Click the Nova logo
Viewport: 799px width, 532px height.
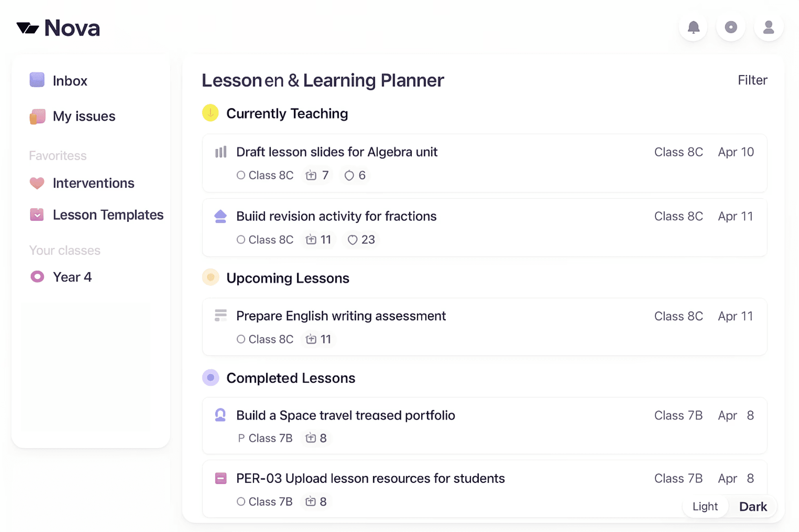point(58,28)
